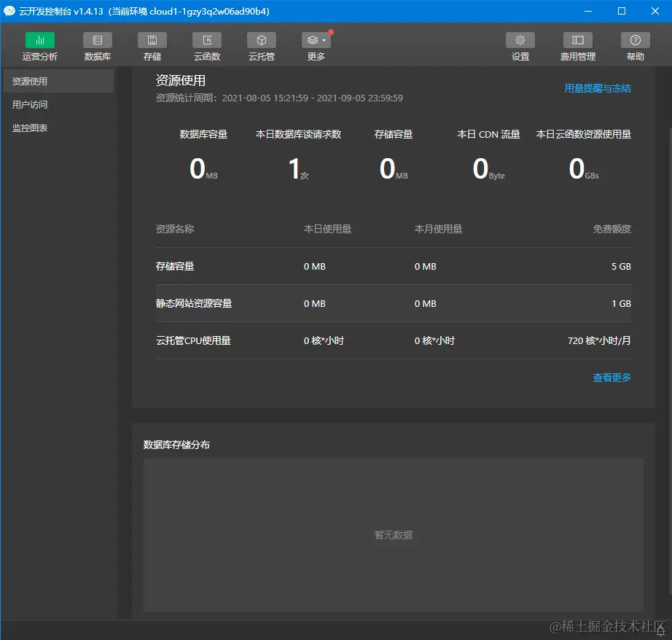This screenshot has width=672, height=640.
Task: Open the 用量提醒与冻结 link
Action: point(598,88)
